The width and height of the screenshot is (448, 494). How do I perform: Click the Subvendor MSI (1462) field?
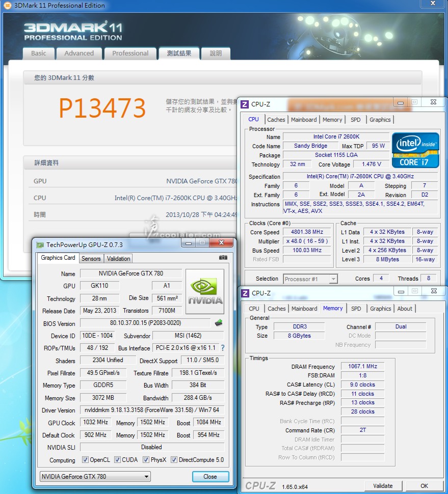pos(188,336)
